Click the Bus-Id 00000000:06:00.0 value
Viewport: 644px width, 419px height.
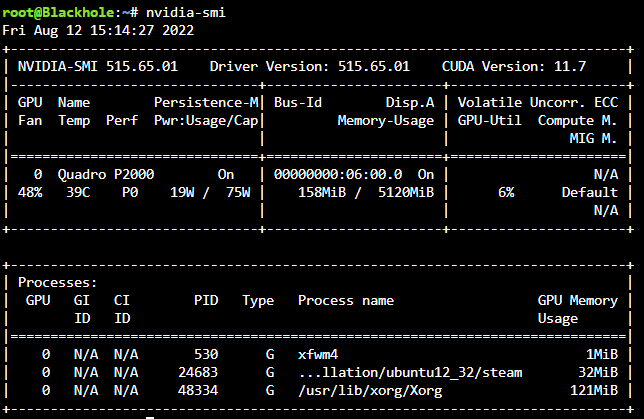tap(338, 175)
